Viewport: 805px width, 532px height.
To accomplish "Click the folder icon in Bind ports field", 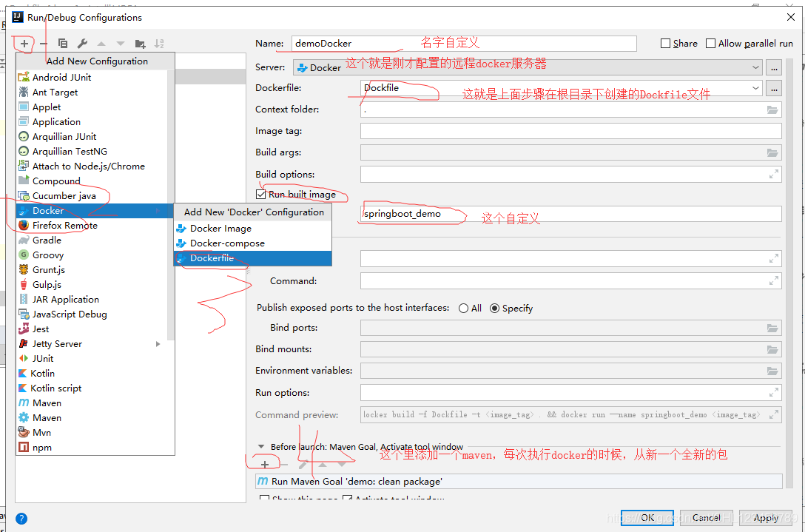I will 772,328.
